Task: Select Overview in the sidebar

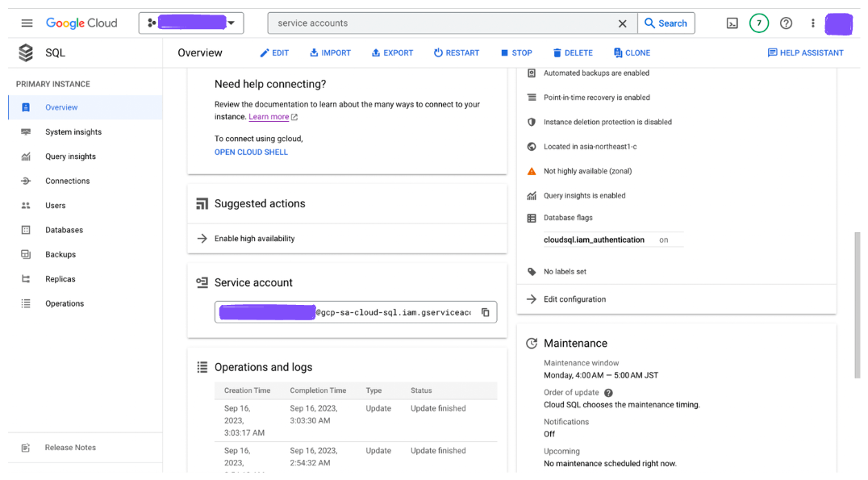Action: pyautogui.click(x=86, y=107)
